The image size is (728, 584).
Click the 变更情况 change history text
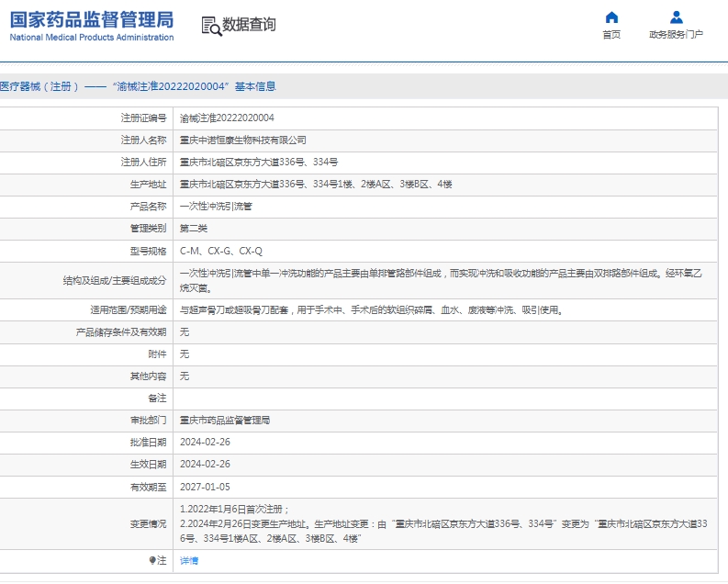tap(443, 523)
